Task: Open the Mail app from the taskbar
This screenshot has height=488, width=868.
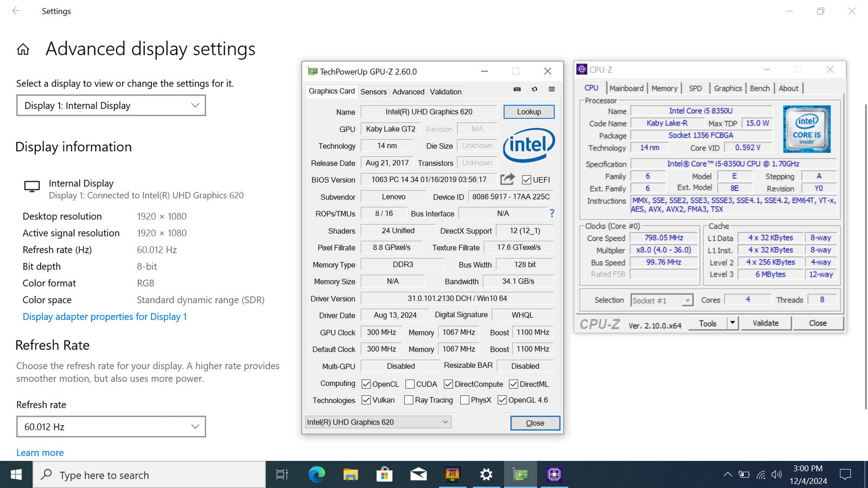Action: coord(418,474)
